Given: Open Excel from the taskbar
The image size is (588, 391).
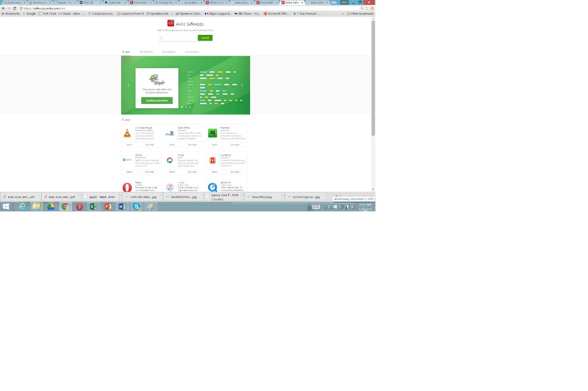Looking at the screenshot, I should (93, 207).
